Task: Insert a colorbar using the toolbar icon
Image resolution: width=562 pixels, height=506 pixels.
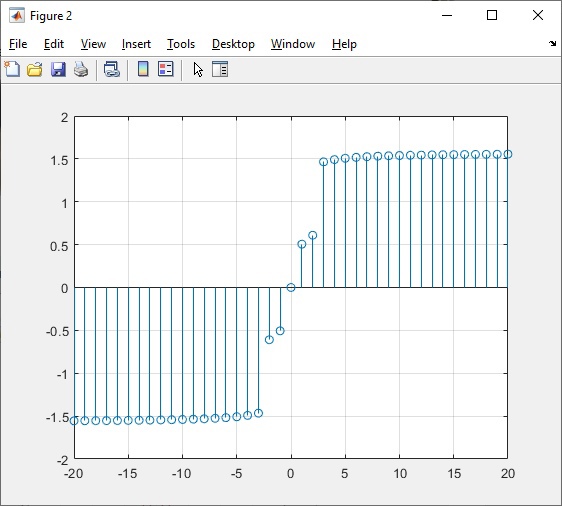Action: click(x=143, y=69)
